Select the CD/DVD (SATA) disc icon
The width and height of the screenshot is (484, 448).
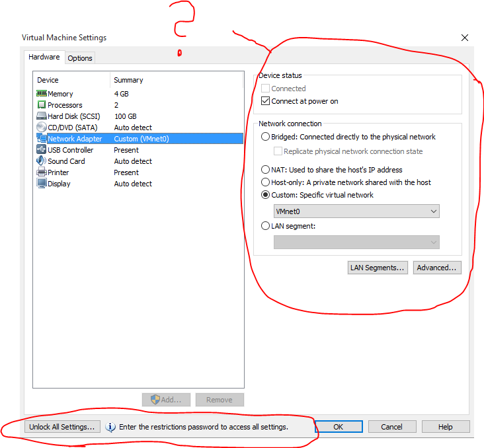42,128
